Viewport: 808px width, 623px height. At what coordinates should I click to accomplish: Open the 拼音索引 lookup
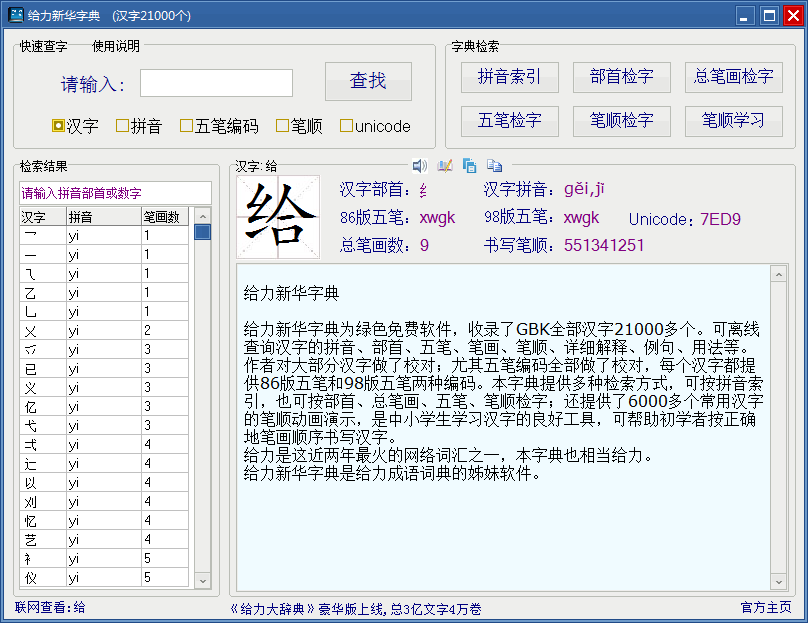point(510,77)
